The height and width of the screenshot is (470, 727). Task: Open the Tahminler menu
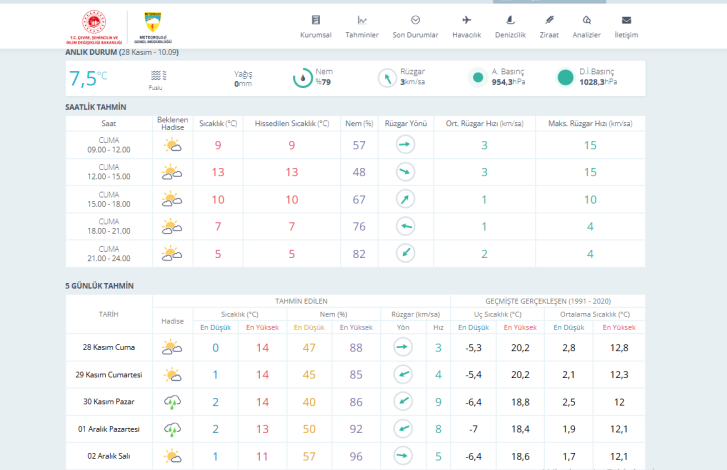361,27
